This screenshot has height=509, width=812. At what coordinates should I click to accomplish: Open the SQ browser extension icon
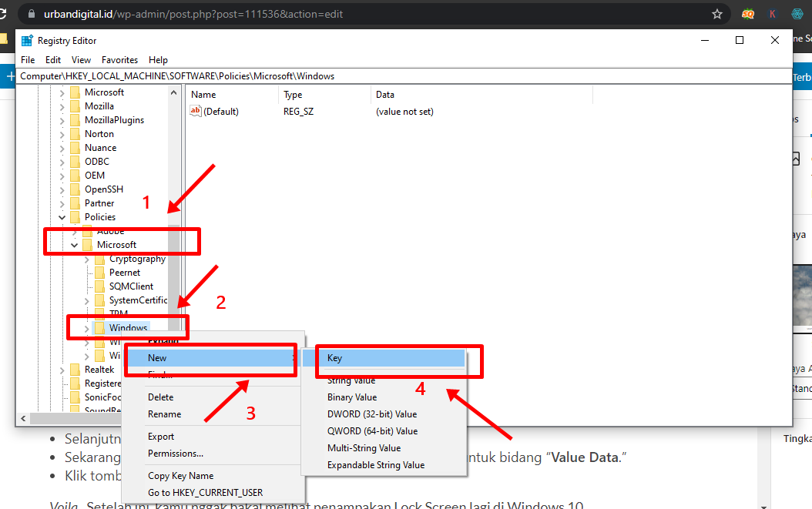pos(748,14)
